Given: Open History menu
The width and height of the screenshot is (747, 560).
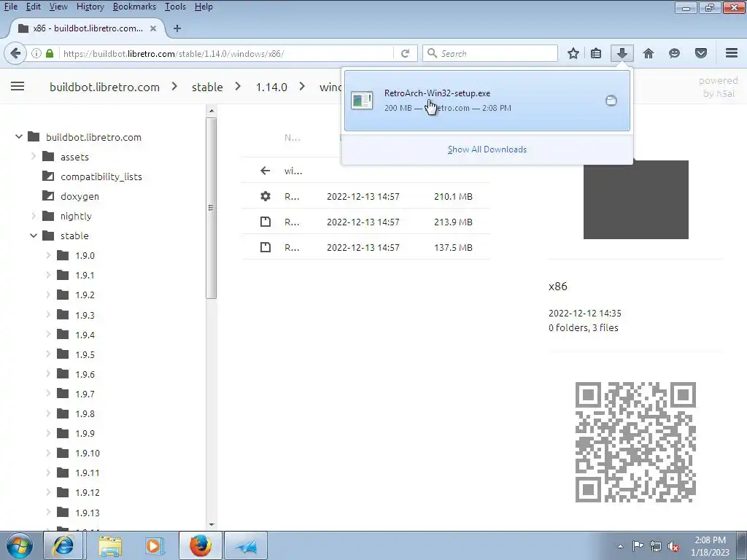Looking at the screenshot, I should [90, 7].
